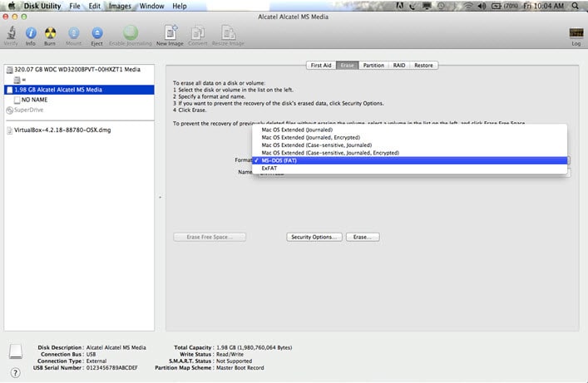The height and width of the screenshot is (383, 588).
Task: Select VirtualBox-4.2.18-88780-OSX.dmg image
Action: (x=79, y=130)
